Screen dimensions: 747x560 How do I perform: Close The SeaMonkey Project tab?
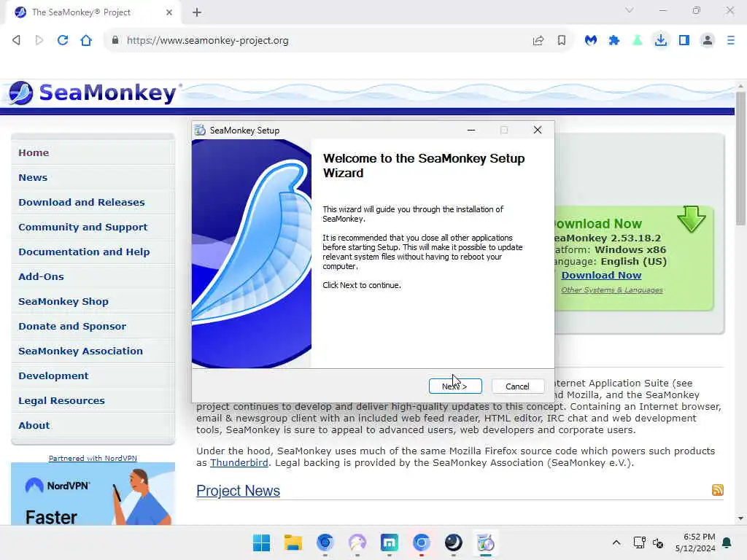[x=169, y=12]
